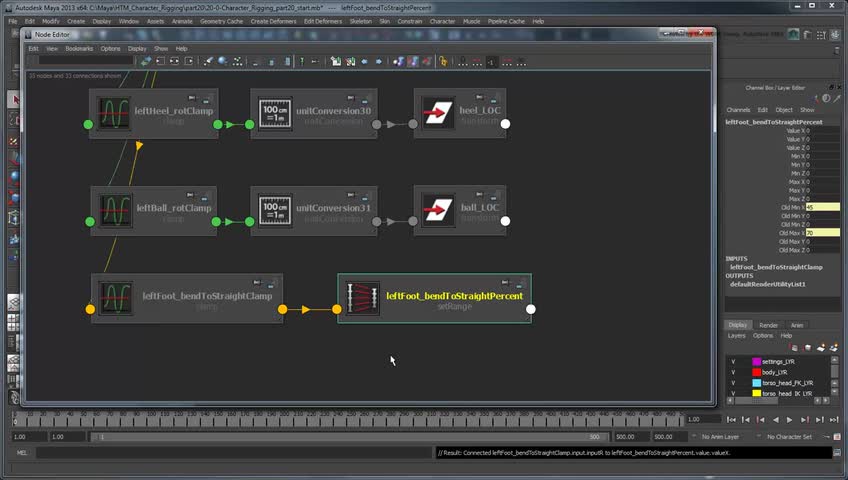Toggle view mode icon on leftFoot_bendToStraightPercent node

click(520, 284)
